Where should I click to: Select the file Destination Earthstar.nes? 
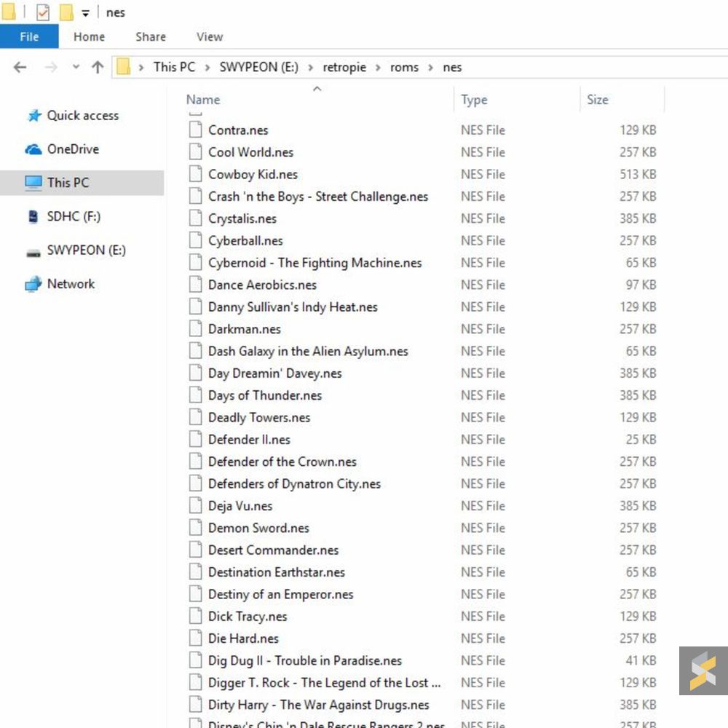point(277,572)
